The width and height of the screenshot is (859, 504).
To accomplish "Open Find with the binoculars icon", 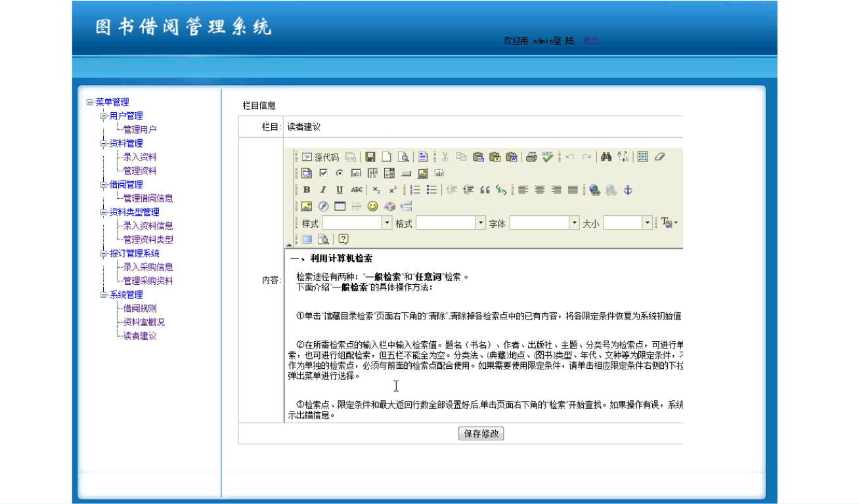I will pos(606,157).
